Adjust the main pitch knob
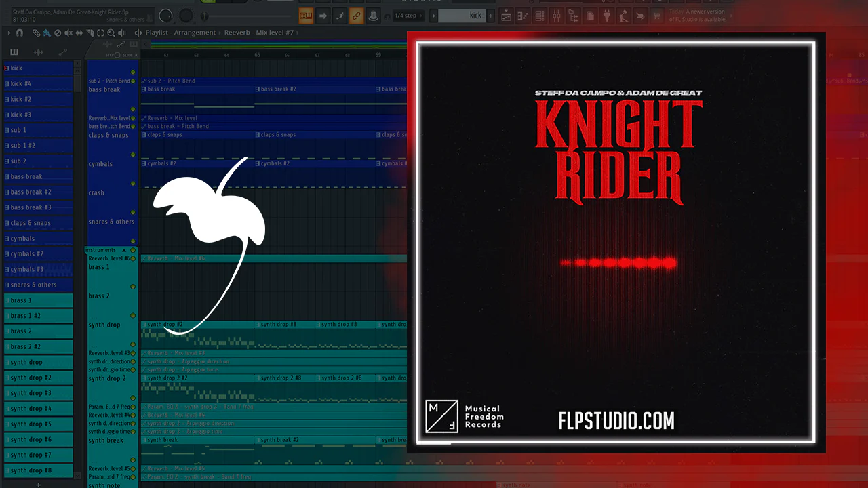Screen dimensions: 868x488 coord(186,16)
